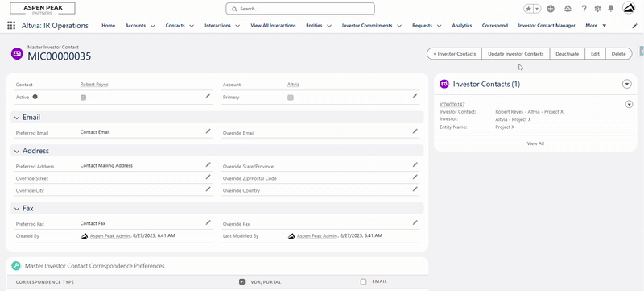Edit the Active field pencil icon
The image size is (644, 291).
pyautogui.click(x=208, y=95)
